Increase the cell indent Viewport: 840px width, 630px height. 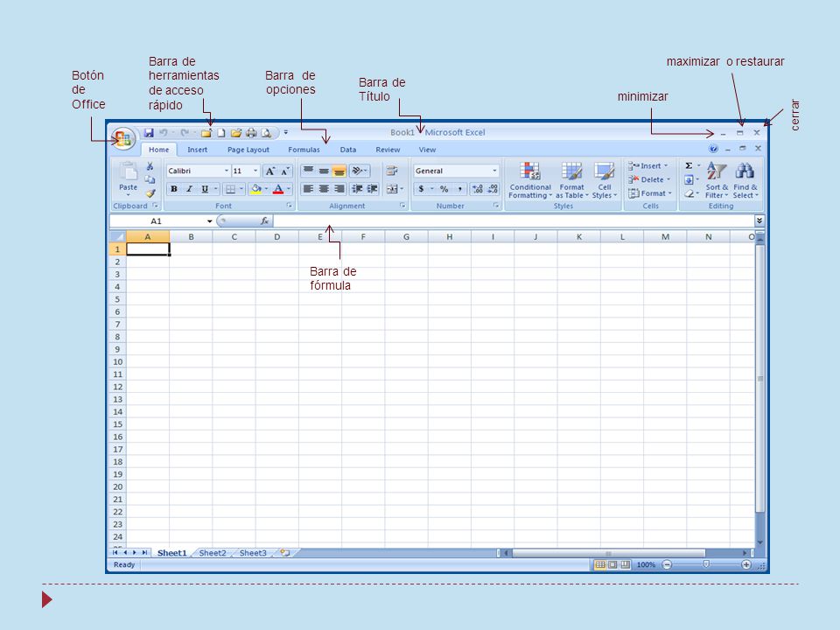point(373,189)
